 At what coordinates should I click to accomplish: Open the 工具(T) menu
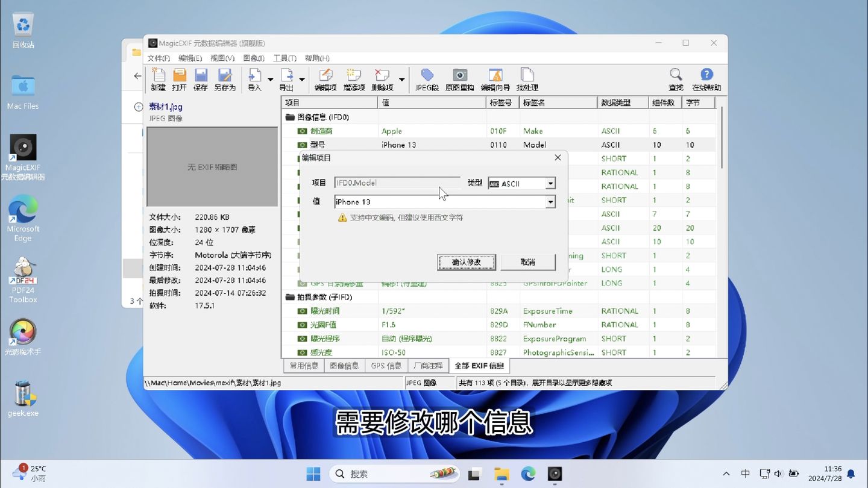(x=285, y=58)
